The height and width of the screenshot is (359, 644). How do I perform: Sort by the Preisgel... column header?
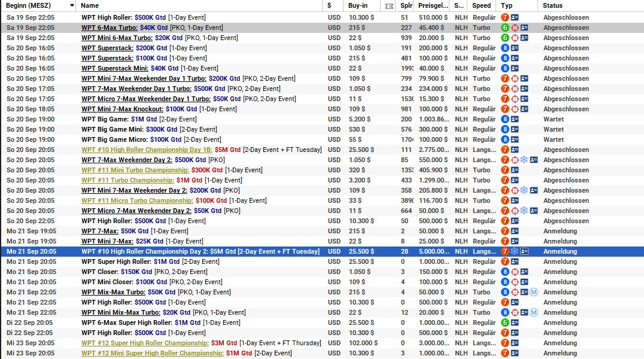tap(433, 6)
